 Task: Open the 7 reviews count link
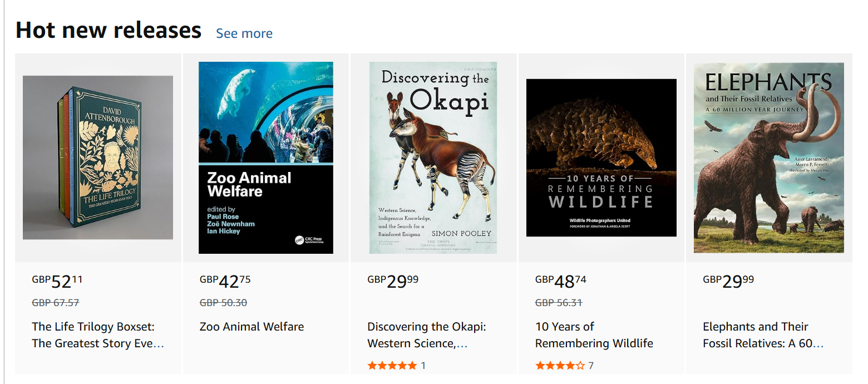[x=591, y=366]
